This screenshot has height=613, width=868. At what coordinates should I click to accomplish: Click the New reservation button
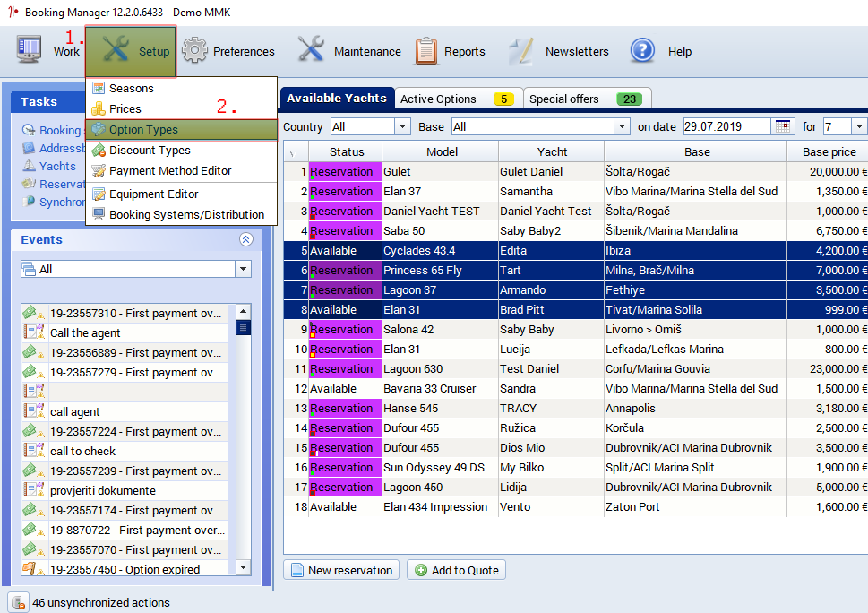[x=341, y=570]
